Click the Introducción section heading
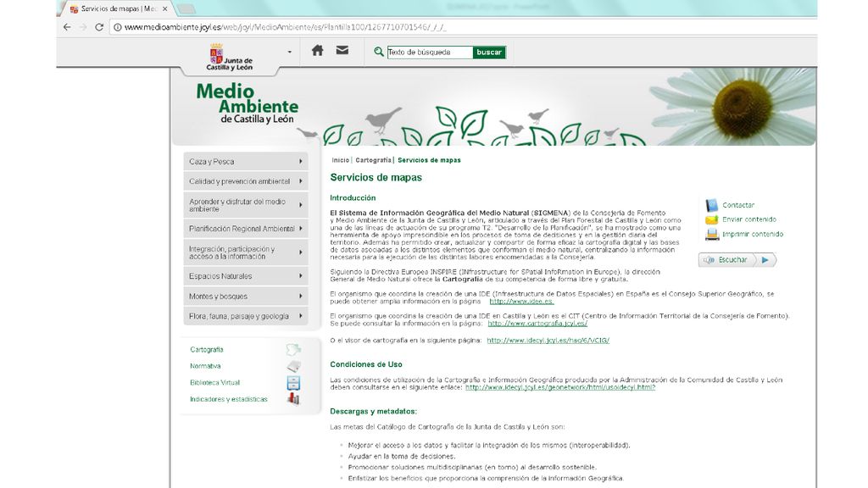Viewport: 868px width, 488px height. tap(353, 197)
